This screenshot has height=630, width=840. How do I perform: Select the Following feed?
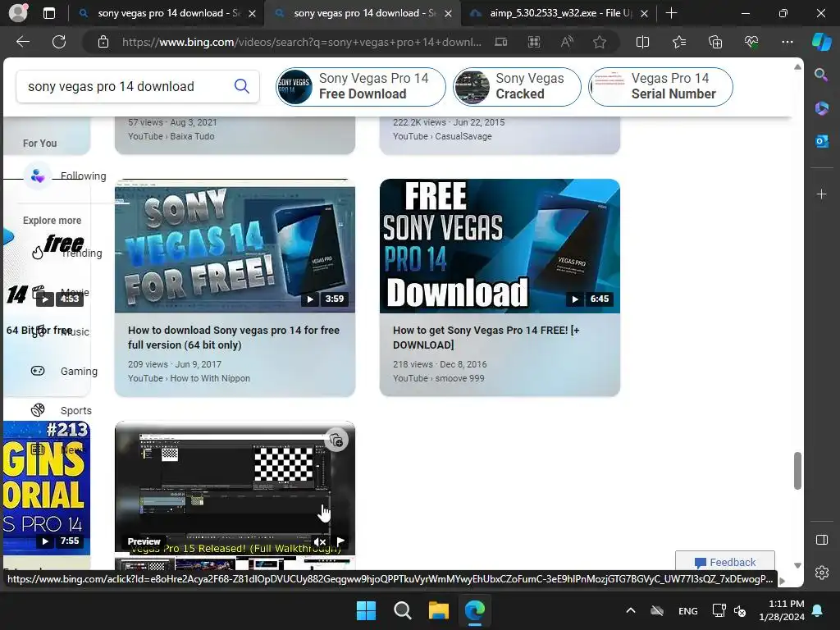pos(64,176)
